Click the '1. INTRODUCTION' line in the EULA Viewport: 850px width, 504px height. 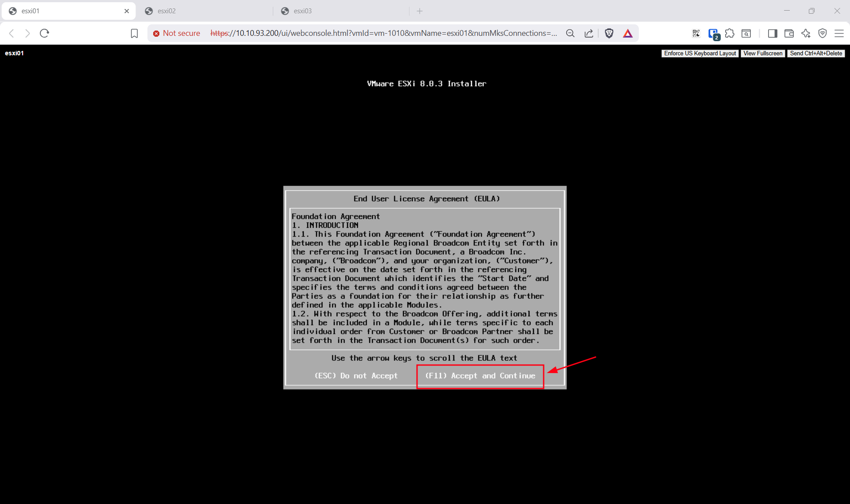[x=325, y=225]
